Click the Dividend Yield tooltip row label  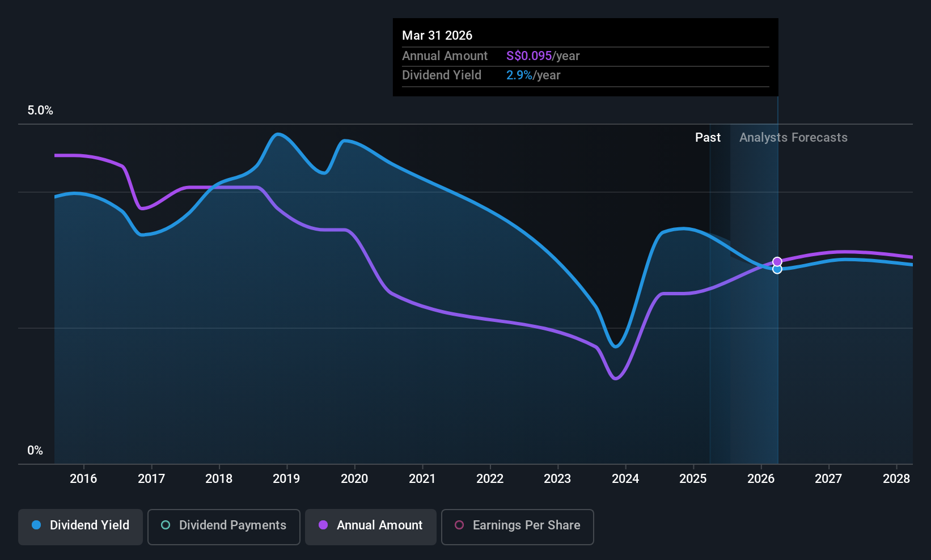(x=442, y=75)
